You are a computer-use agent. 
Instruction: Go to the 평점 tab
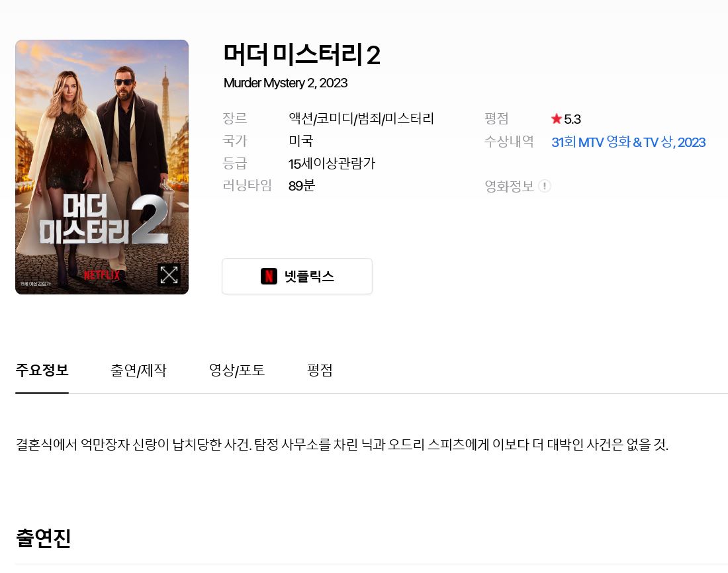(320, 371)
